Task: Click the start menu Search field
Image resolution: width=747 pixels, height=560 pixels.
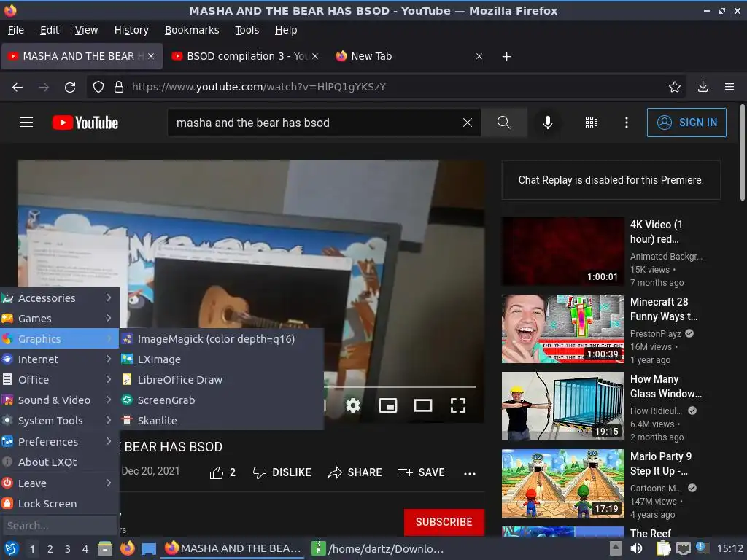Action: coord(58,526)
